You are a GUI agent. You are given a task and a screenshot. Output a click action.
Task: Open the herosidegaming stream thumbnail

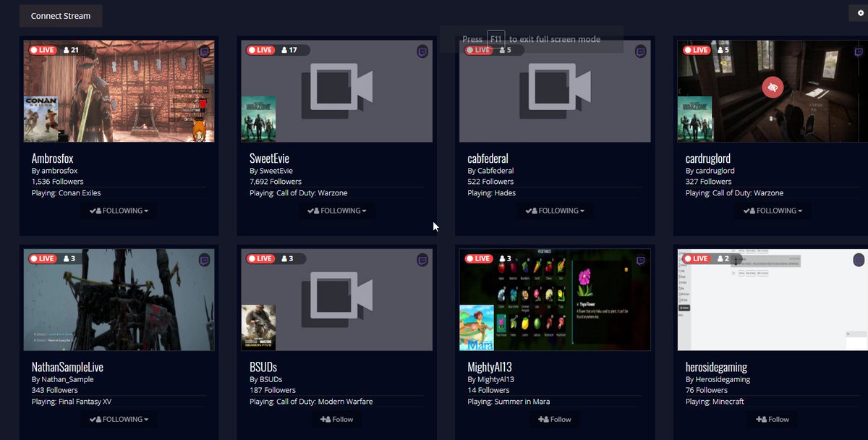click(x=773, y=300)
